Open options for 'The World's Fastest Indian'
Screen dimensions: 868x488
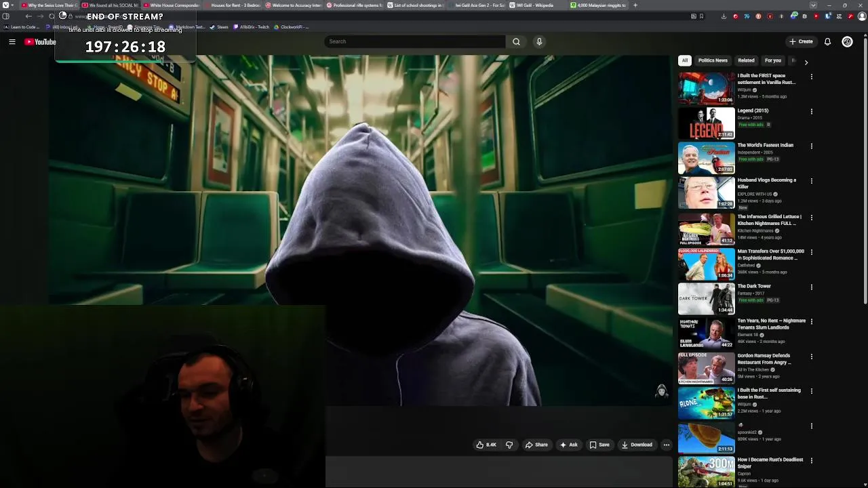[811, 146]
